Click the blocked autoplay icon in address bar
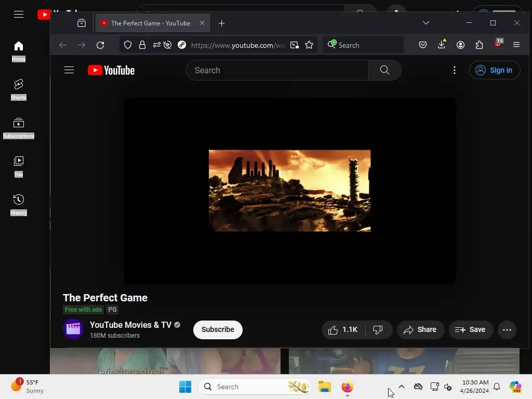Viewport: 532px width, 399px height. click(168, 45)
